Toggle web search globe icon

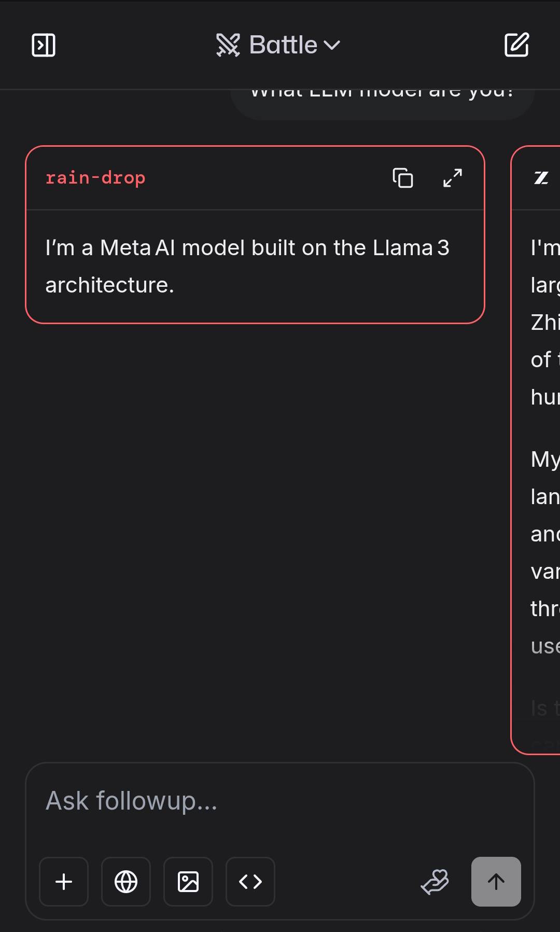[126, 881]
